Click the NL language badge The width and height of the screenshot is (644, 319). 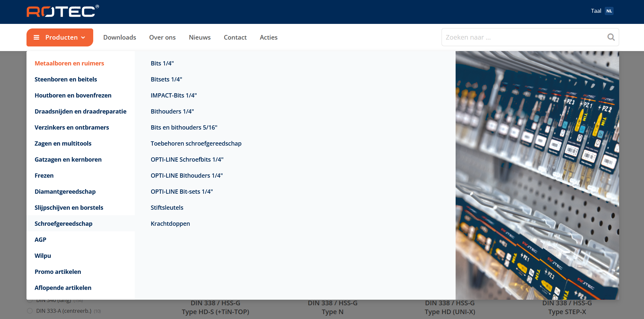pyautogui.click(x=609, y=11)
